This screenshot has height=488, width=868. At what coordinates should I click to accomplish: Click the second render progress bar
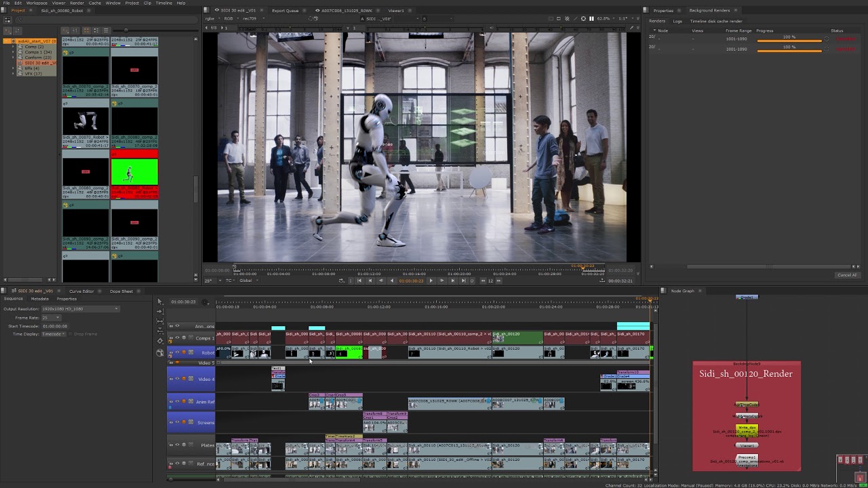789,49
